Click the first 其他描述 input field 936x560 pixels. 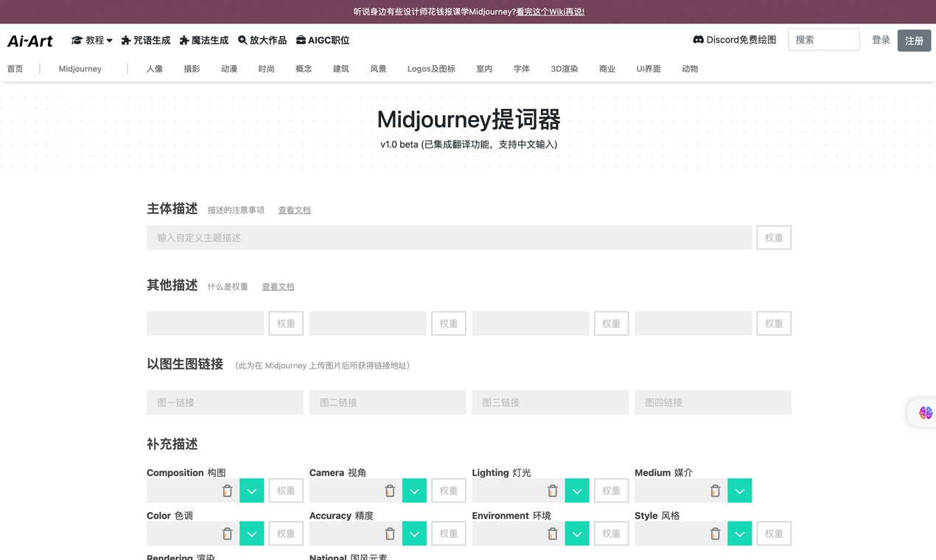pyautogui.click(x=205, y=323)
